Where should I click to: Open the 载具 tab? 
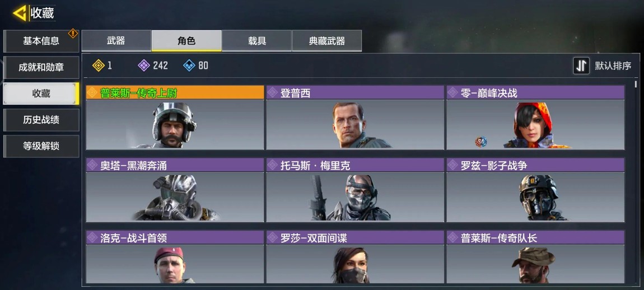click(x=256, y=41)
